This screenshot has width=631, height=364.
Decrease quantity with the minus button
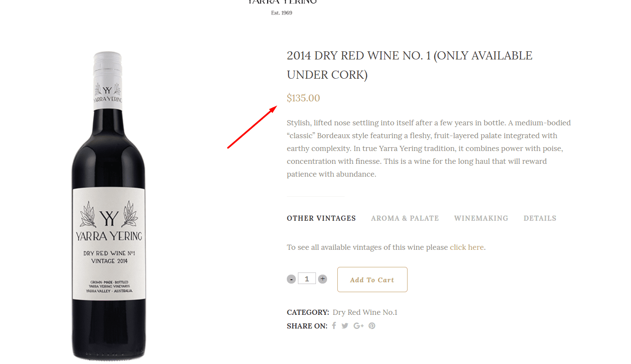(292, 279)
